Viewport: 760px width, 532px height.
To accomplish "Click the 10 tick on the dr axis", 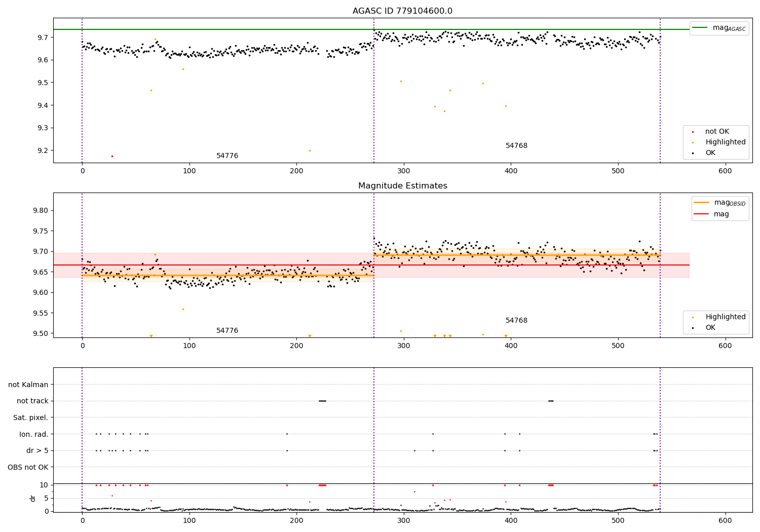I will (x=44, y=485).
